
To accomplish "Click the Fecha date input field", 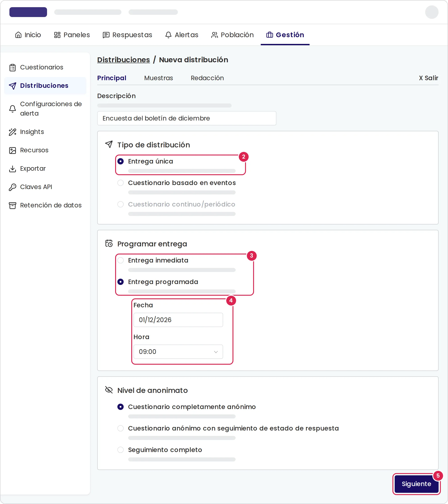I will [x=178, y=320].
